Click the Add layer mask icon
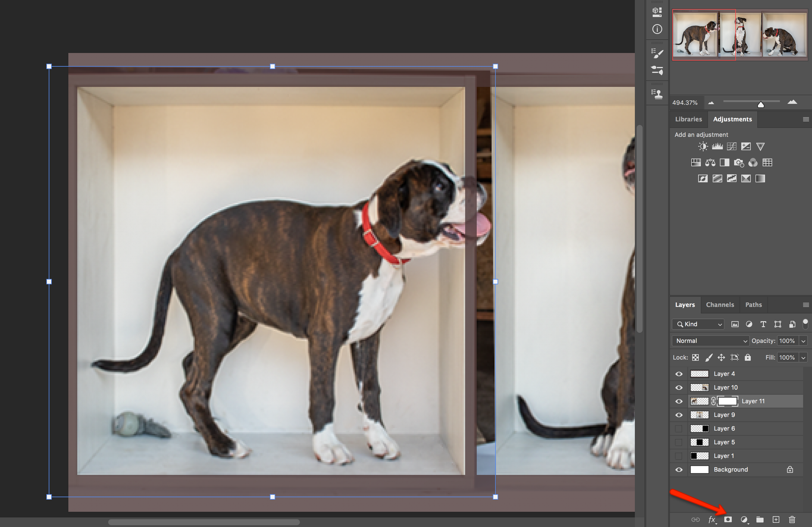Image resolution: width=812 pixels, height=527 pixels. coord(728,520)
